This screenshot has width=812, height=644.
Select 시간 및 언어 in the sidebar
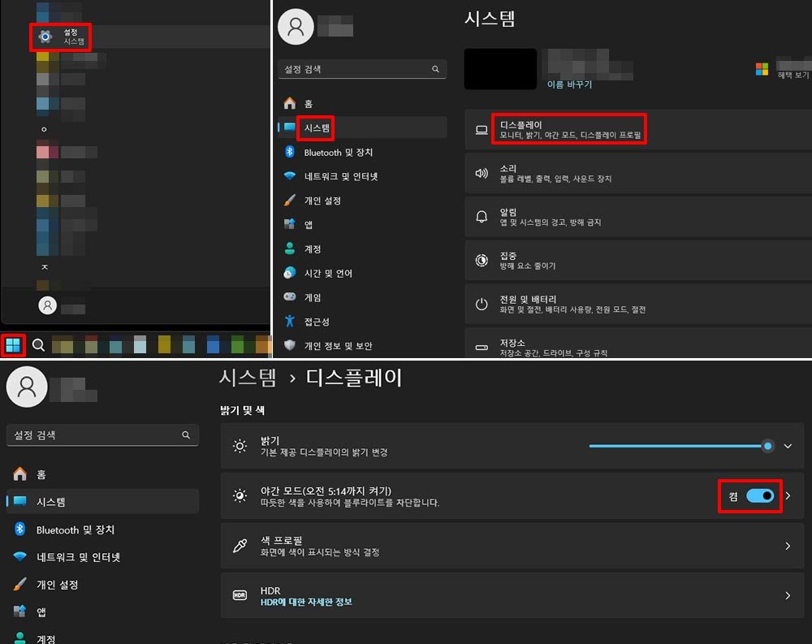(x=328, y=274)
